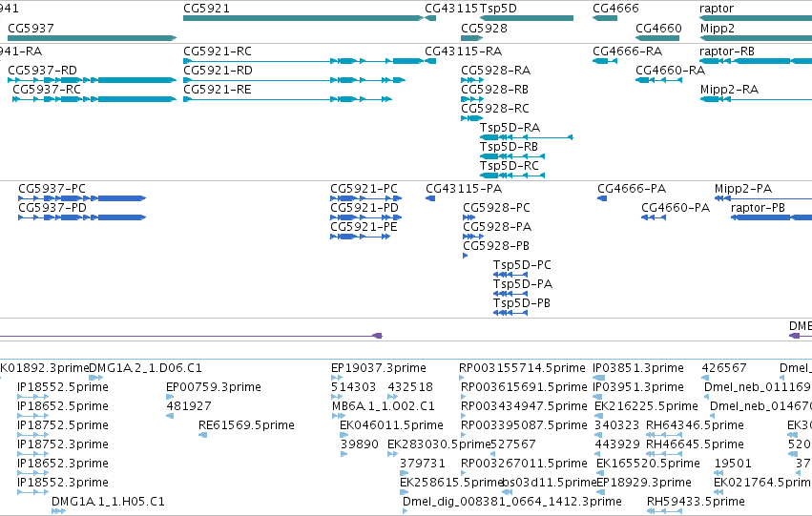This screenshot has height=516, width=812.
Task: Click the IP18552.5prime EST label
Action: point(63,387)
